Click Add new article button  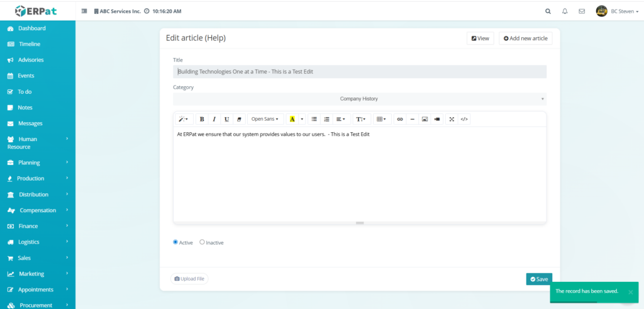525,38
